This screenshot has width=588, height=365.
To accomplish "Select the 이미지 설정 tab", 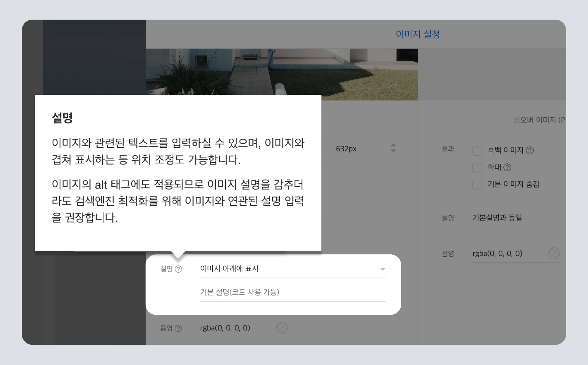I will (418, 34).
